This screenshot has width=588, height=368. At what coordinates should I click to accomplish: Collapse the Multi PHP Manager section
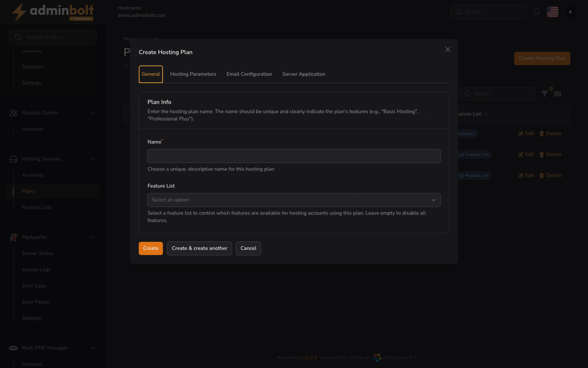pos(93,348)
